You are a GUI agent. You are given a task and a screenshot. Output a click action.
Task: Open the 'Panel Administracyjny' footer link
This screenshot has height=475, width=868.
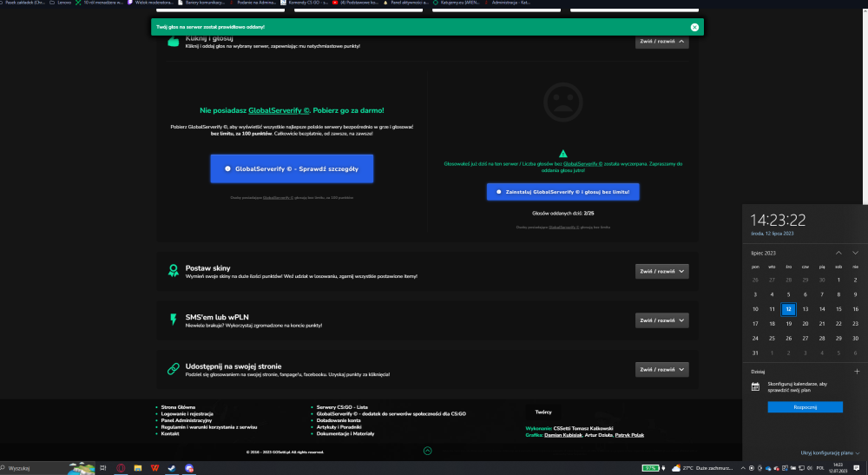187,421
